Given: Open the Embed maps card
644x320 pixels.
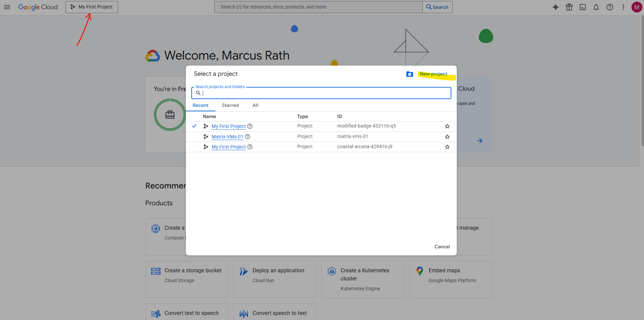Looking at the screenshot, I should [x=451, y=279].
